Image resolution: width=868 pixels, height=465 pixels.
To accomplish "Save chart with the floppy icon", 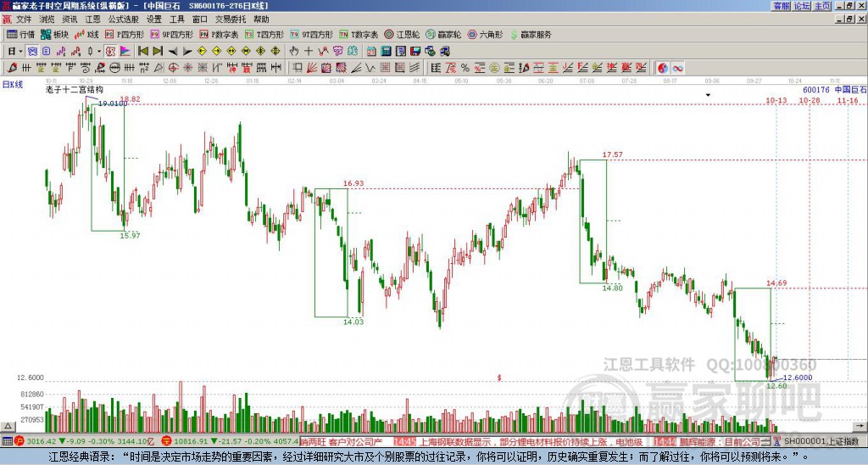I will (x=415, y=52).
